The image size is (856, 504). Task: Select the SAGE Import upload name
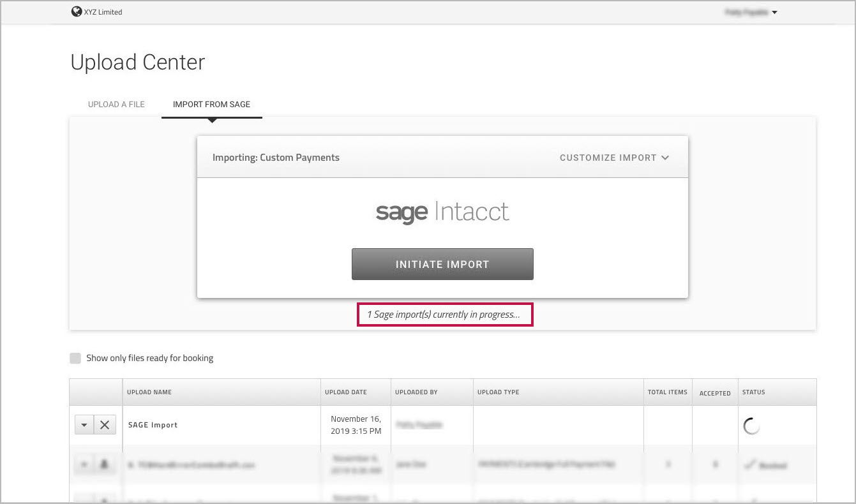pos(153,425)
